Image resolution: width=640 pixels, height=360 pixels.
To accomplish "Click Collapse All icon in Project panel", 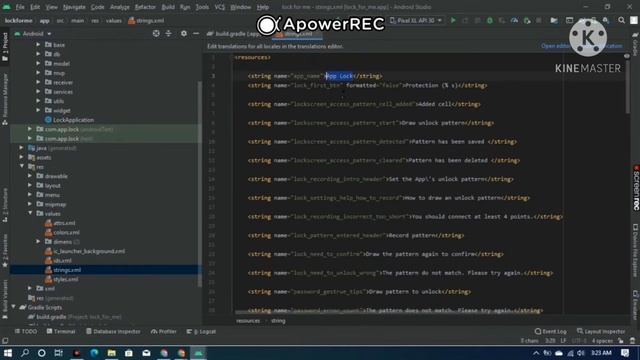I will 169,33.
